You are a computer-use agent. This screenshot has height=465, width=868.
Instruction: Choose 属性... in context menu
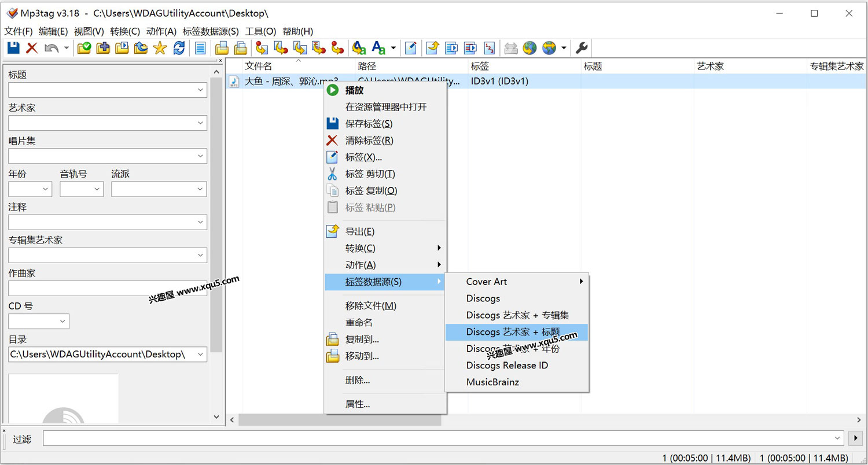(x=385, y=404)
